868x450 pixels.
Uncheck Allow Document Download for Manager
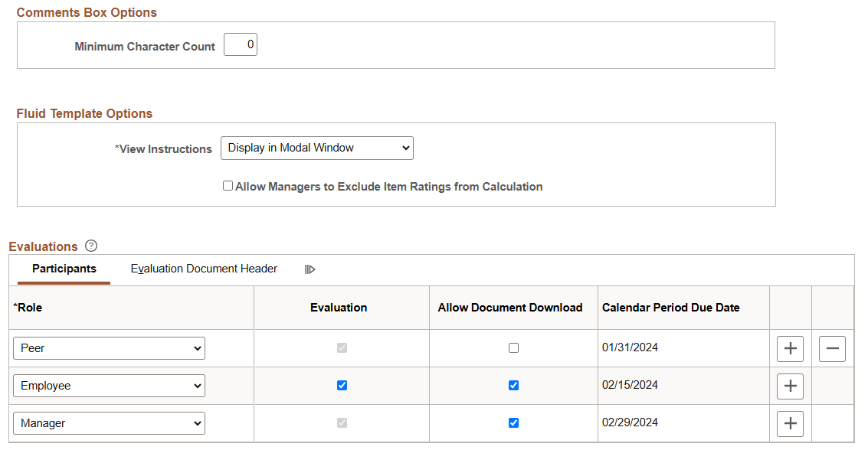(514, 423)
